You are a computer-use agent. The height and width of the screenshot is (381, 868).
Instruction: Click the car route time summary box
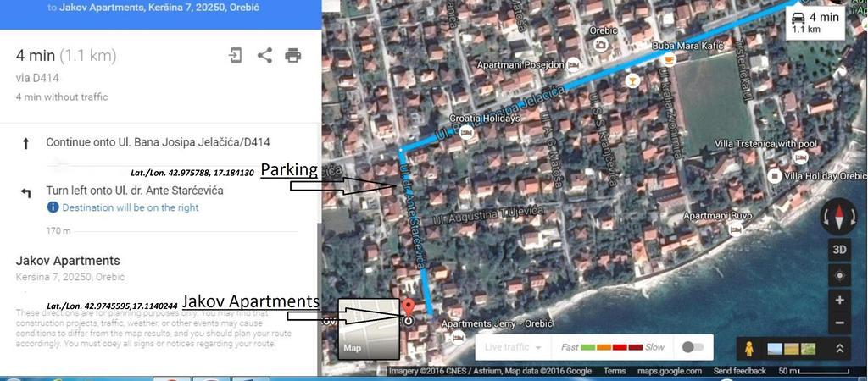click(x=815, y=22)
